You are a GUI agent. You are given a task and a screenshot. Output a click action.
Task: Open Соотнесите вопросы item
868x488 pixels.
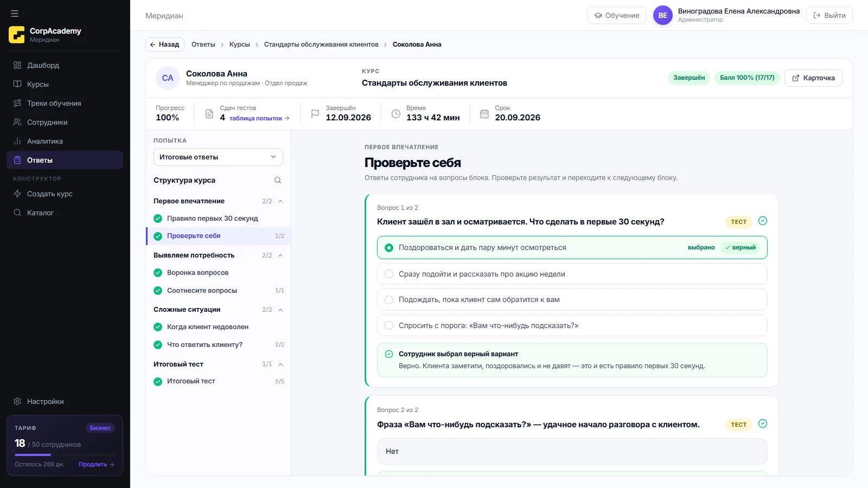point(219,291)
